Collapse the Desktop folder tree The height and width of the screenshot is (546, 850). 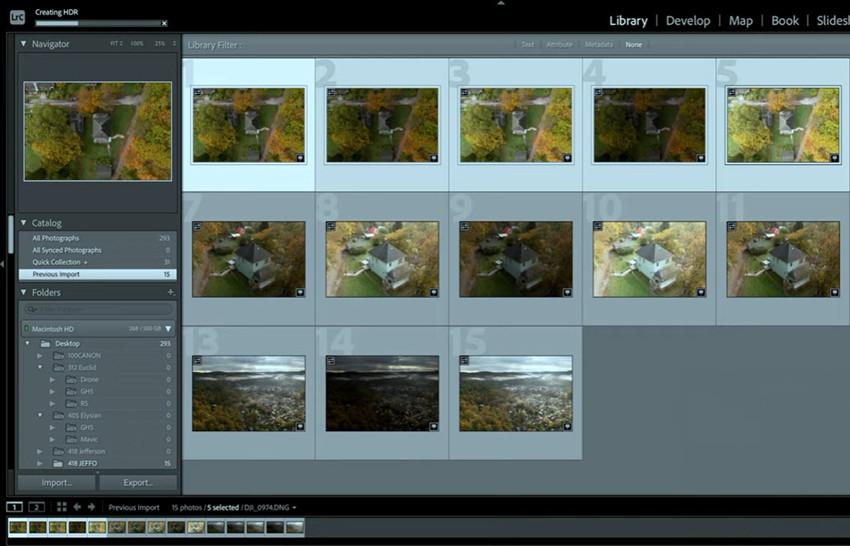(28, 343)
